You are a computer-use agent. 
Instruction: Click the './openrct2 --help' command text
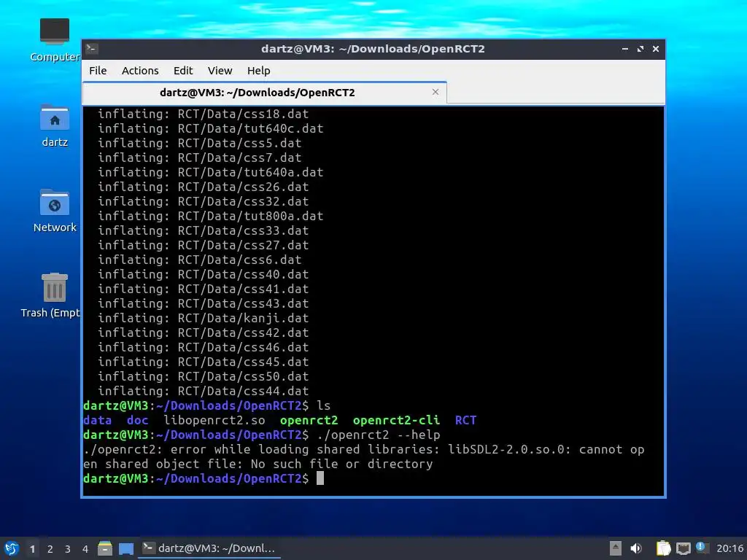point(379,435)
